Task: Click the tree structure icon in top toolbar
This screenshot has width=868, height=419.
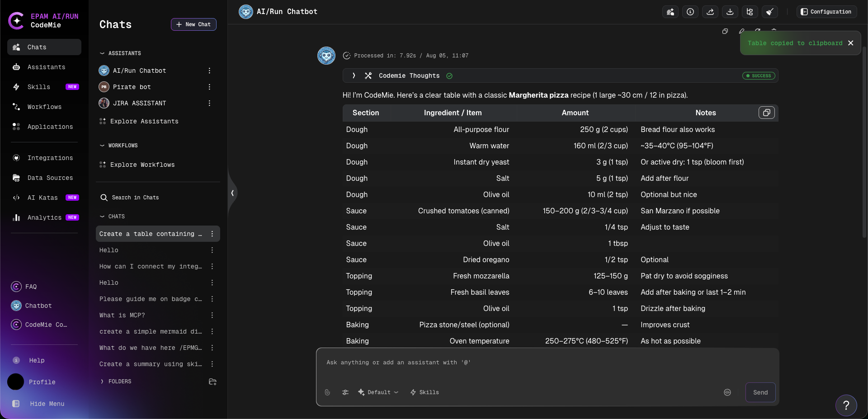Action: (x=750, y=12)
